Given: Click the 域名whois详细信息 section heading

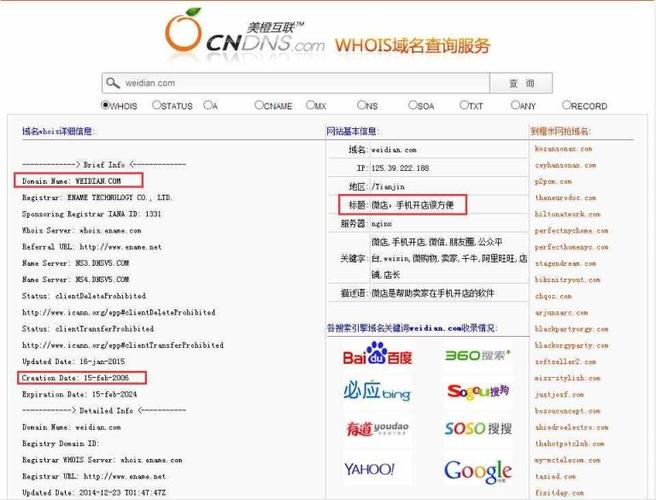Looking at the screenshot, I should (x=58, y=131).
